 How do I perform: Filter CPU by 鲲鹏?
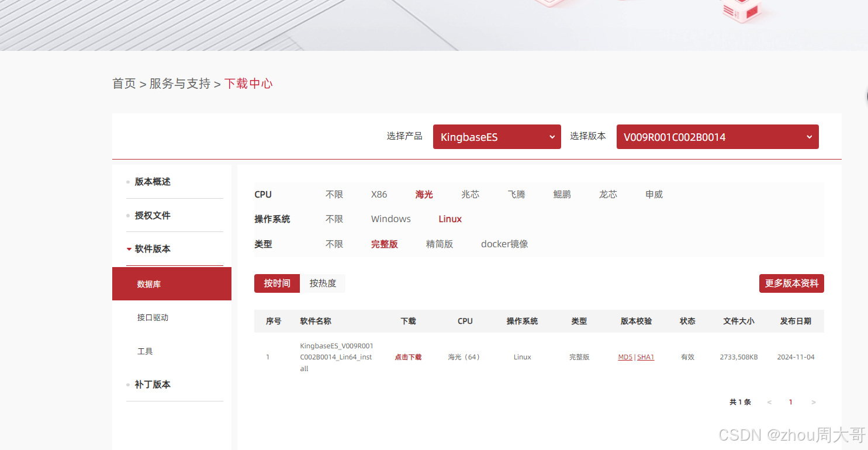pyautogui.click(x=562, y=195)
